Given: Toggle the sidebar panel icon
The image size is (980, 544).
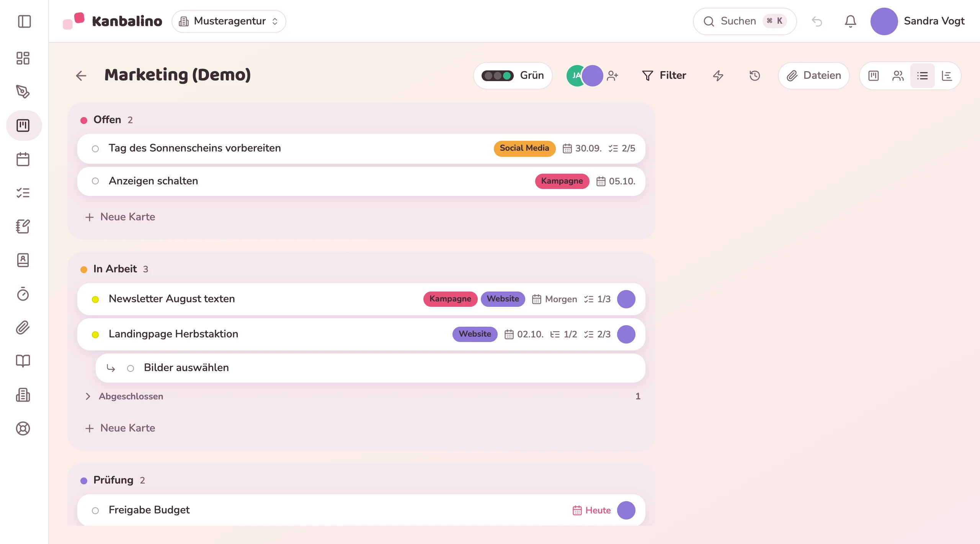Looking at the screenshot, I should pos(24,21).
